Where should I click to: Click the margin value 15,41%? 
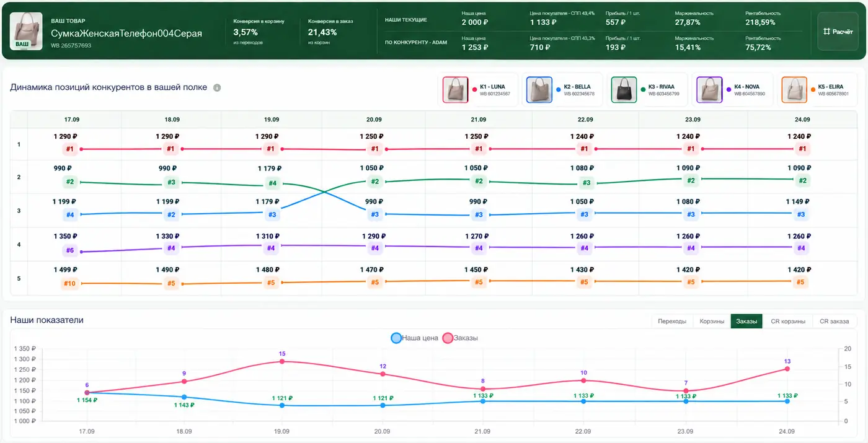pos(688,47)
